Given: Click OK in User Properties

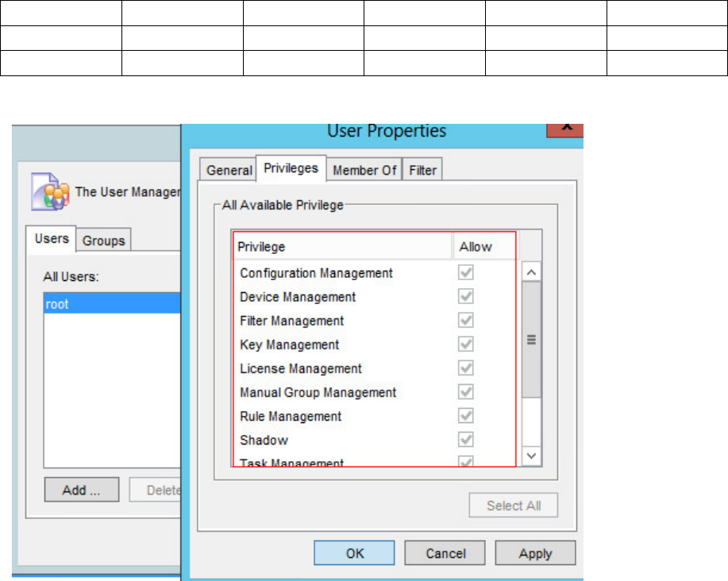Looking at the screenshot, I should [354, 553].
